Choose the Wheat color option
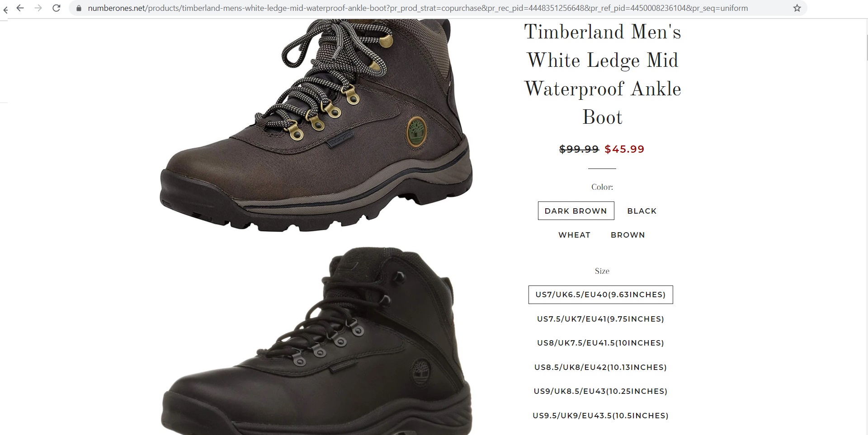The image size is (868, 435). tap(574, 235)
